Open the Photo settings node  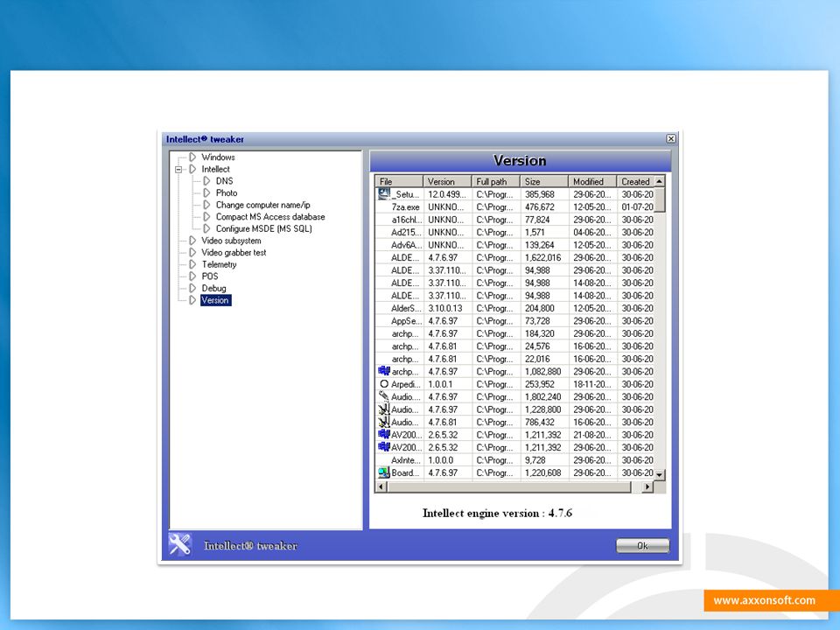pos(227,192)
